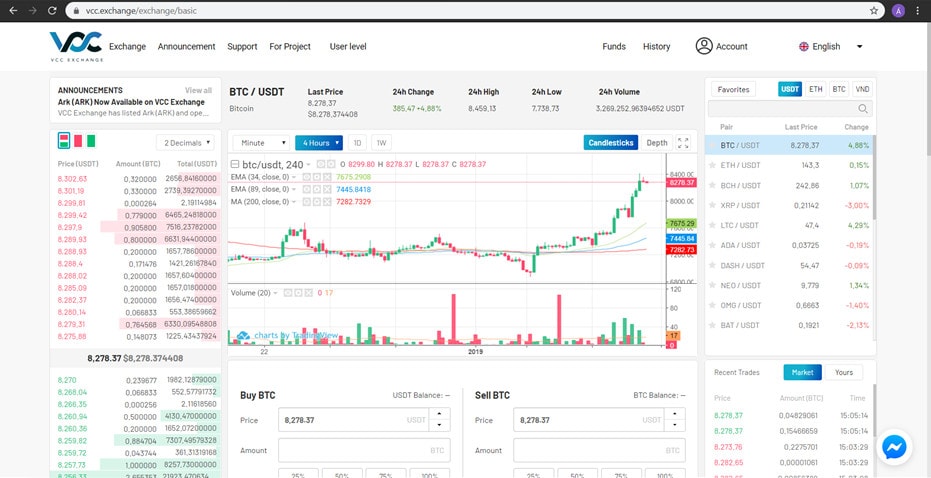Open the Account profile icon
Viewport: 931px width, 478px height.
(x=704, y=46)
